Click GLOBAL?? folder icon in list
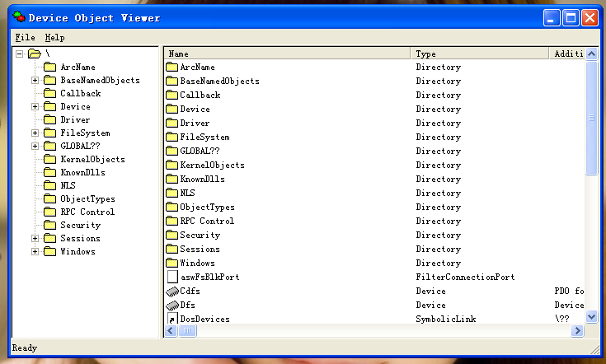 (x=172, y=151)
